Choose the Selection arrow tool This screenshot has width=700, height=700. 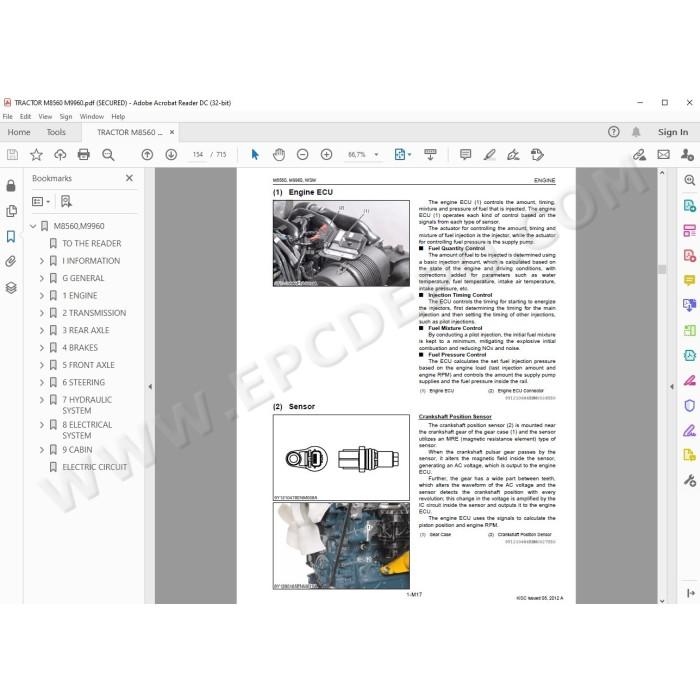pyautogui.click(x=255, y=154)
